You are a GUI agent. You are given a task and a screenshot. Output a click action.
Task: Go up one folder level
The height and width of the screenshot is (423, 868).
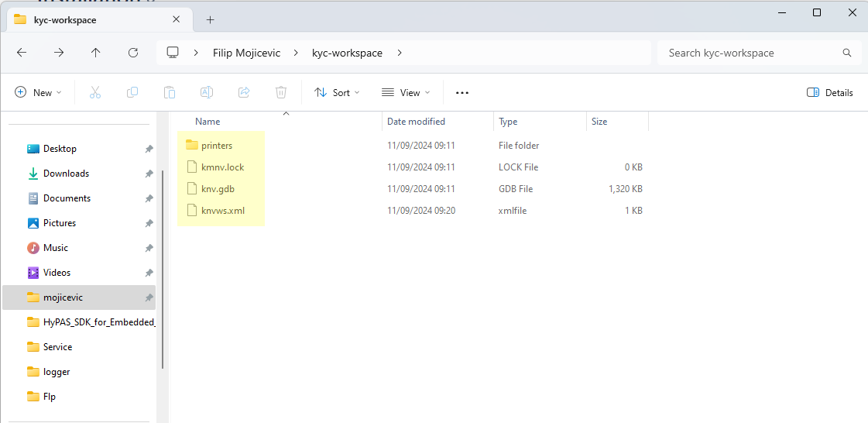pos(96,53)
